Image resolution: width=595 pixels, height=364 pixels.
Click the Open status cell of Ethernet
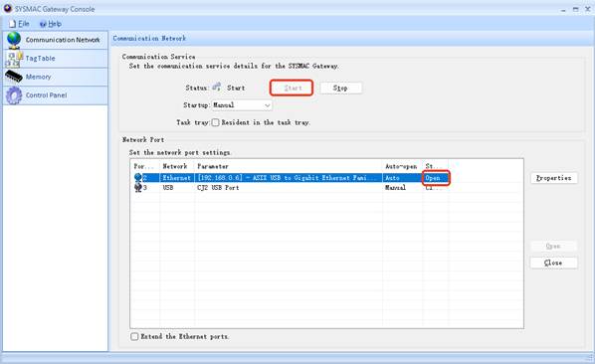(436, 177)
